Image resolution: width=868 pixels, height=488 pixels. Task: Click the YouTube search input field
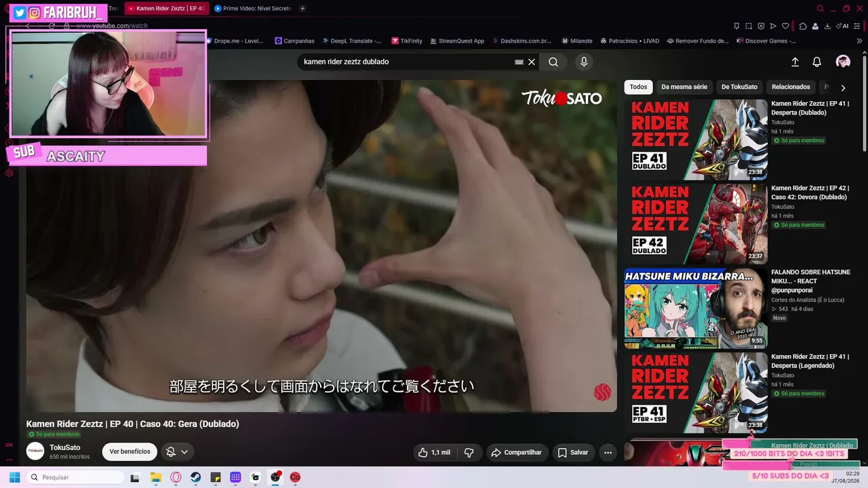point(407,62)
